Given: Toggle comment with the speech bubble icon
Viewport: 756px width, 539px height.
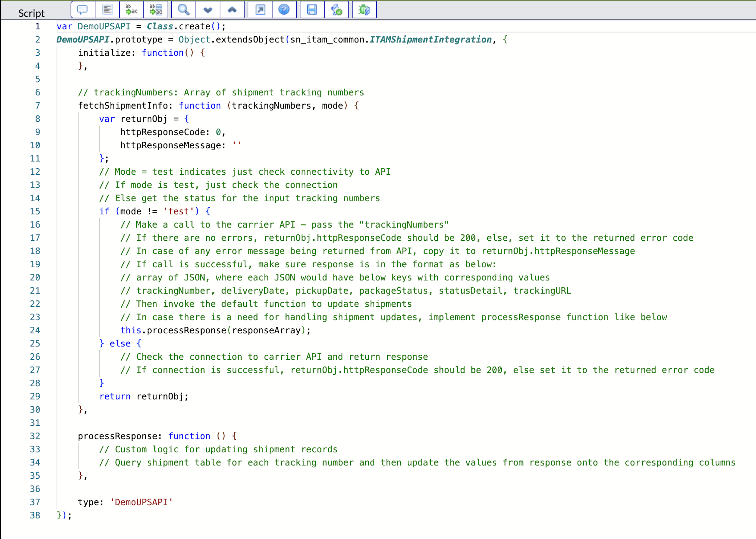Looking at the screenshot, I should coord(83,10).
